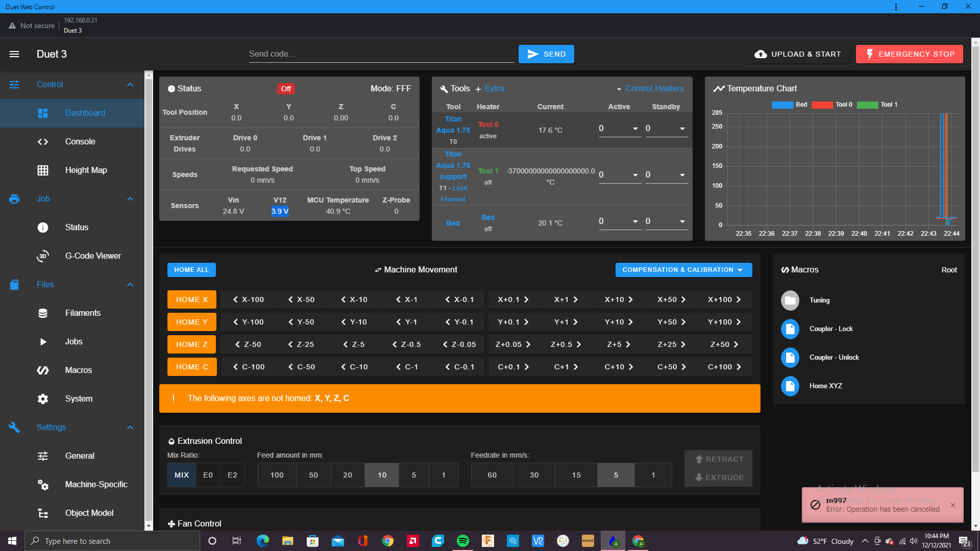Toggle Tool 1 series in chart legend

[x=877, y=105]
